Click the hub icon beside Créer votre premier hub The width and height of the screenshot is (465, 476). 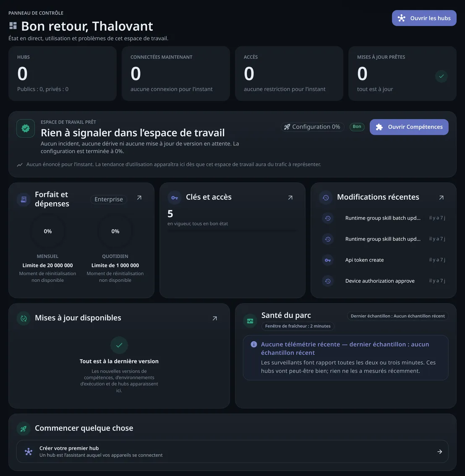coord(29,451)
